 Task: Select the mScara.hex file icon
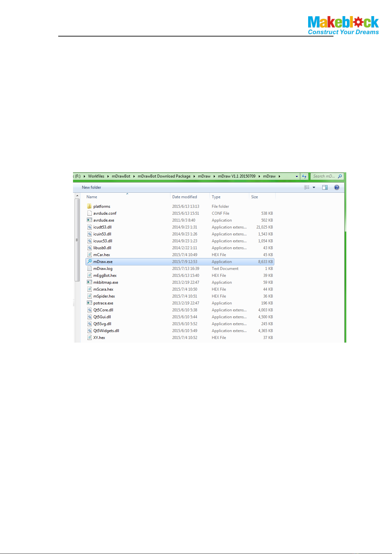89,289
